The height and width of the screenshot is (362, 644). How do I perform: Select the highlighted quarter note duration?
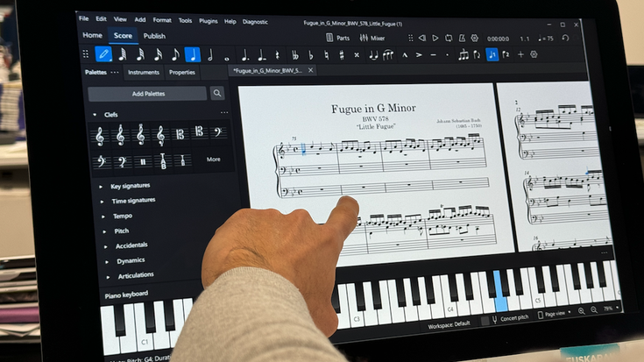point(193,54)
